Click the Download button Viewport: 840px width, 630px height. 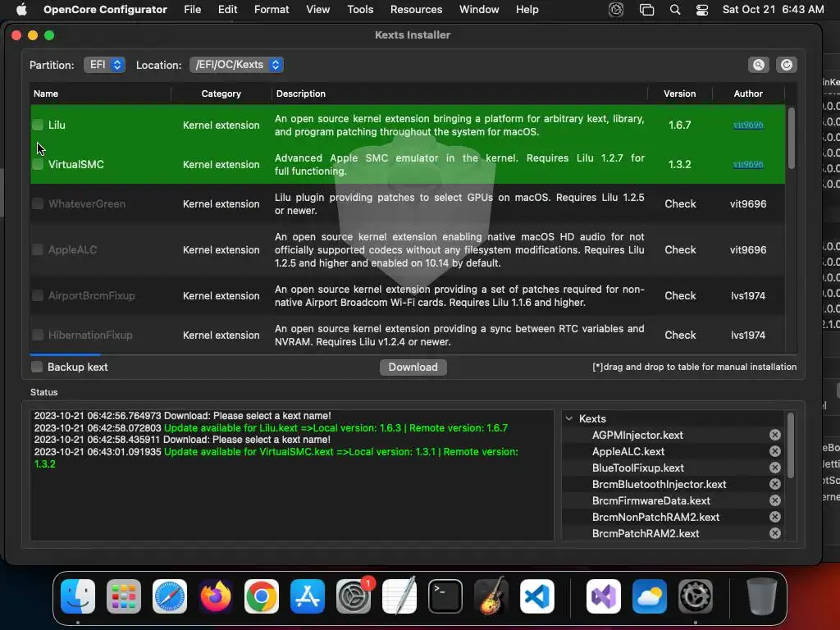click(413, 367)
